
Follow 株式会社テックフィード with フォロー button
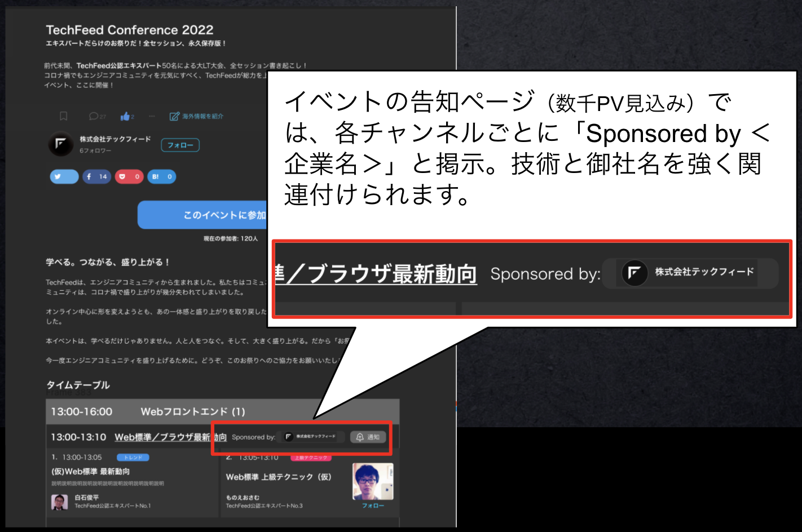tap(180, 145)
